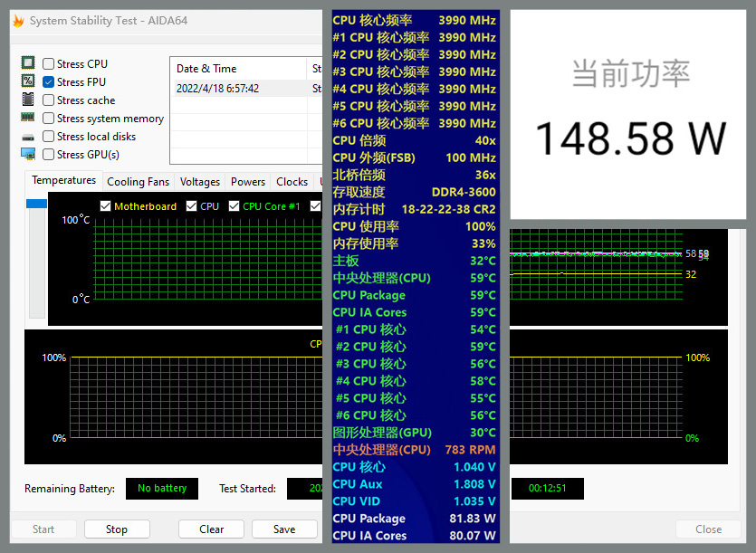This screenshot has width=756, height=553.
Task: Click the GPU monitor icon in sidebar
Action: [29, 154]
